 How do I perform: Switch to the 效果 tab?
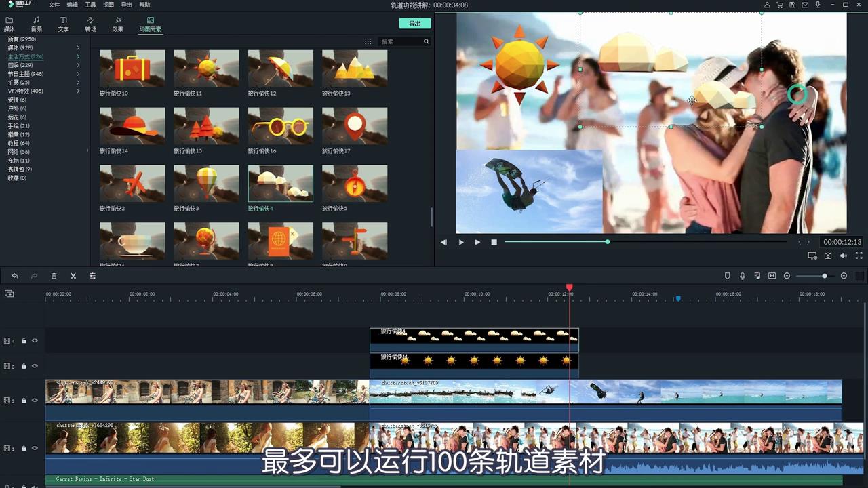(117, 24)
